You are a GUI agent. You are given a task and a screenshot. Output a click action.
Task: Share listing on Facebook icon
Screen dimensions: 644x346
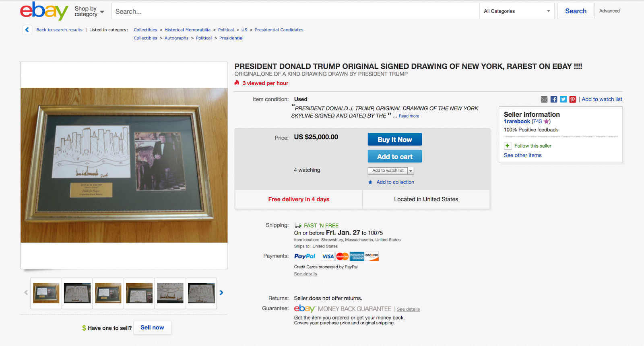click(x=554, y=99)
